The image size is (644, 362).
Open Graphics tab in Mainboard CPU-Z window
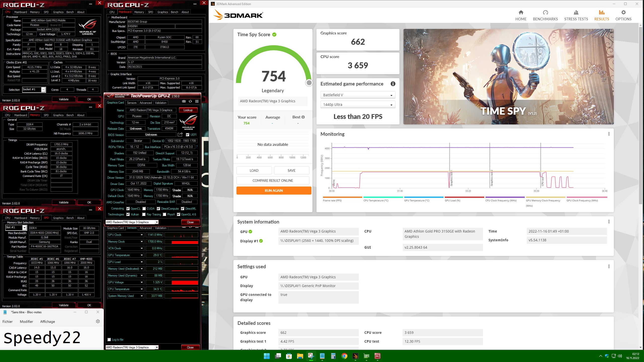tap(163, 12)
